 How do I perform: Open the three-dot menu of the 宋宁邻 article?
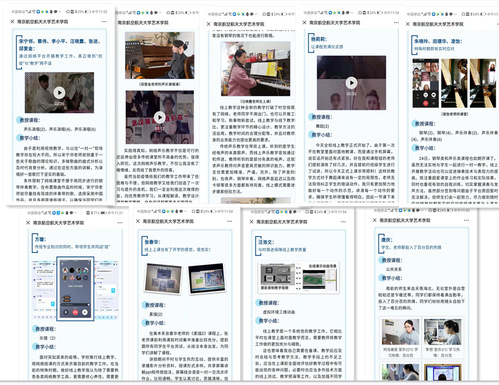coord(104,21)
